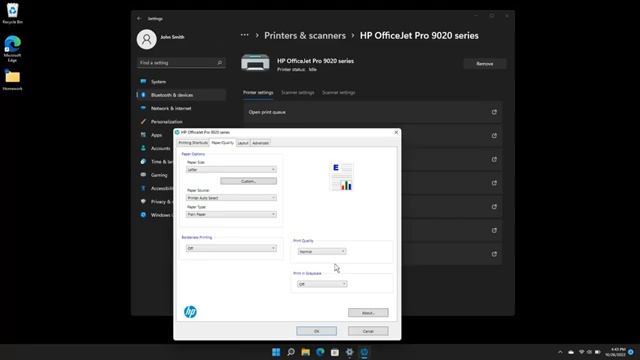Click the HP printer taskbar icon
640x360 pixels.
point(364,352)
